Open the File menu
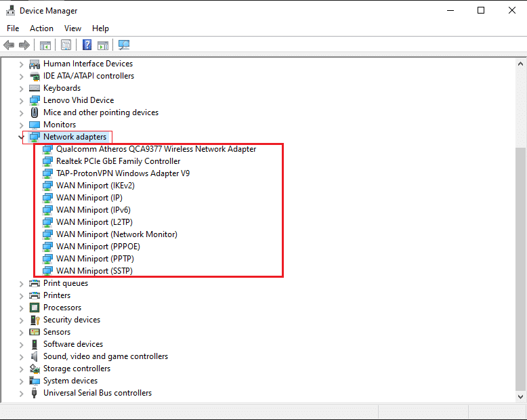527x420 pixels. (x=13, y=28)
